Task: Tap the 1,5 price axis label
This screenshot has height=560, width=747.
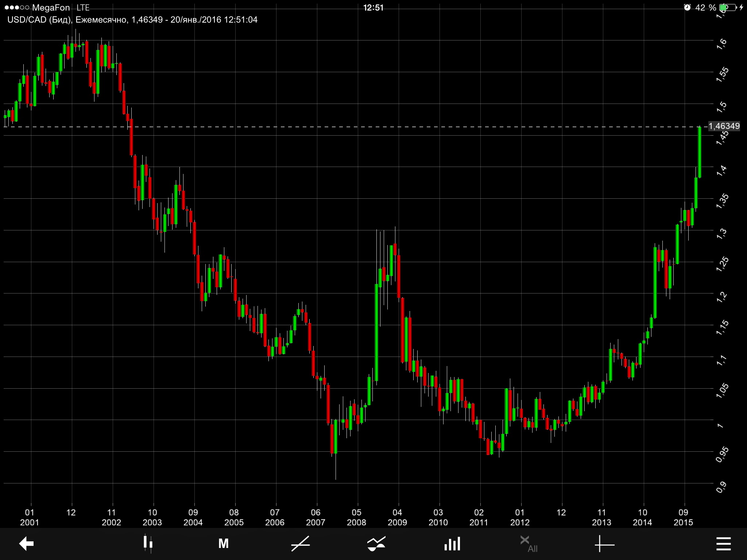Action: click(x=721, y=107)
